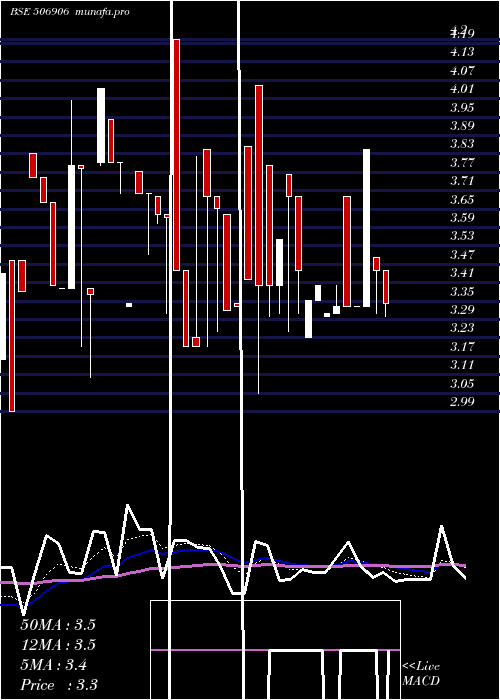
Task: Click the 3.89 price axis label
Action: 462,126
